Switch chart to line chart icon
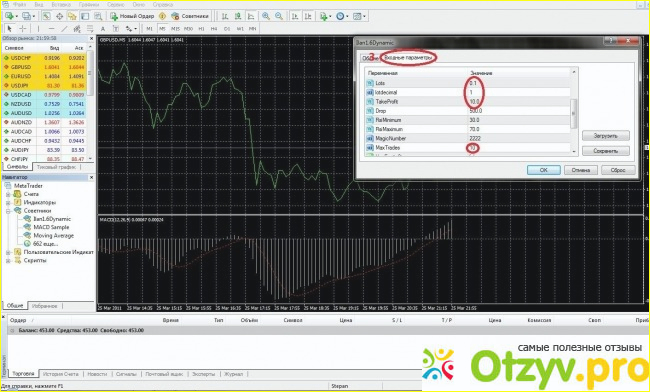Viewport: 650px width, 392px height. click(x=251, y=16)
